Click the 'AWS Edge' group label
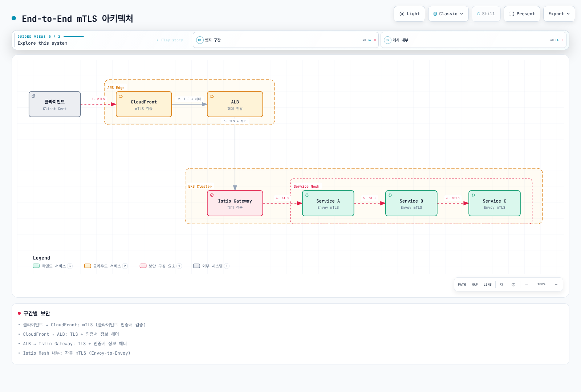 (116, 88)
